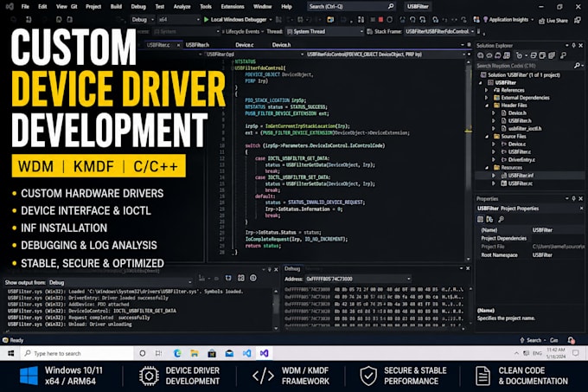Viewport: 588px width, 392px height.
Task: Click Solution Explorer Back navigation icon
Action: click(481, 55)
